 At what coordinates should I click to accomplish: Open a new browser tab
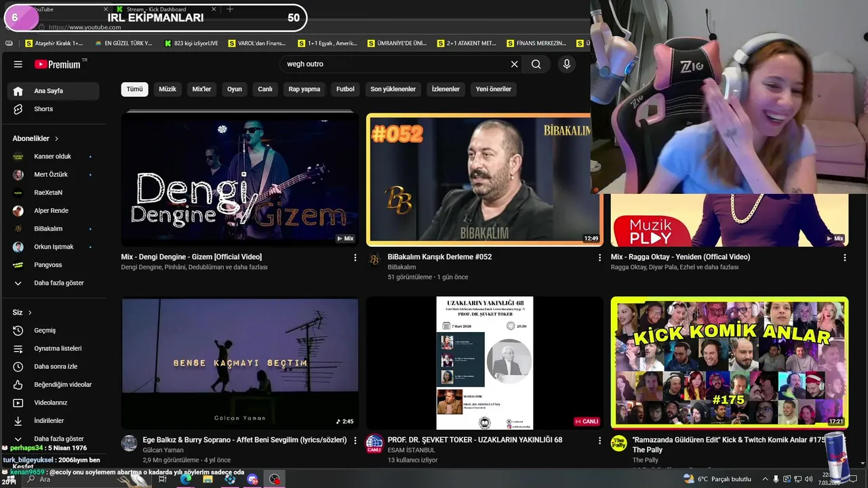(230, 9)
